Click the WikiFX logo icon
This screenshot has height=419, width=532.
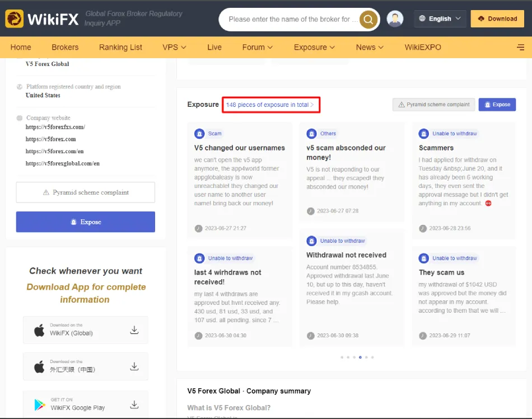14,18
